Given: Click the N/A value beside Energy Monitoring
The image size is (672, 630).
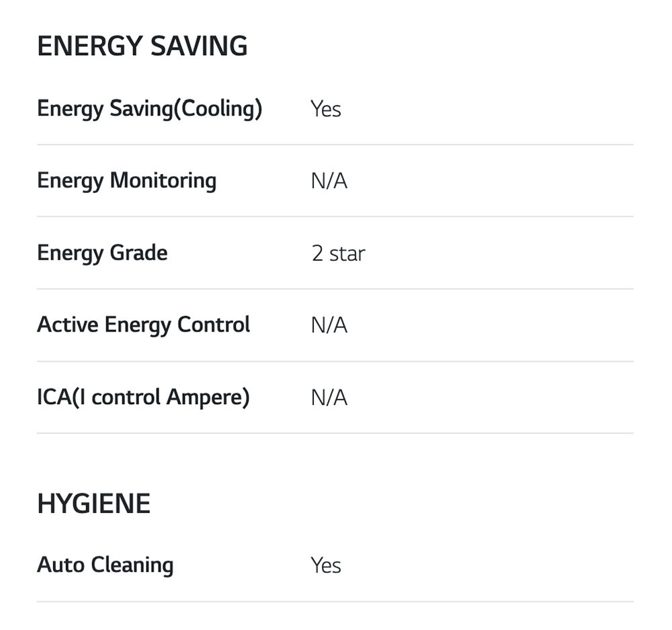Looking at the screenshot, I should pos(329,182).
